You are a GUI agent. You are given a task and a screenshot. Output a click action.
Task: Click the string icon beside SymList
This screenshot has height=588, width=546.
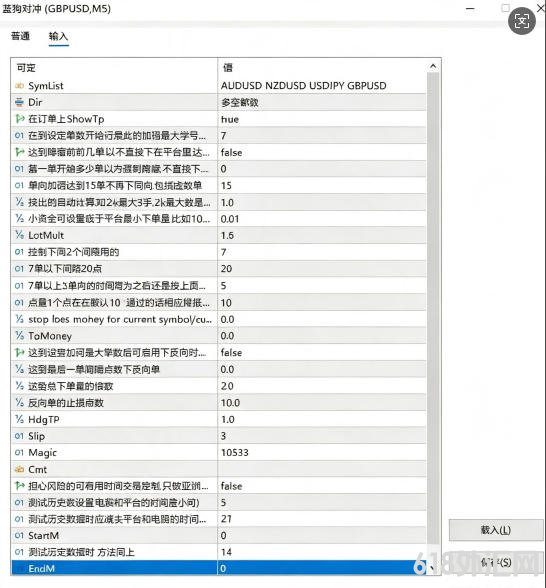click(x=19, y=86)
